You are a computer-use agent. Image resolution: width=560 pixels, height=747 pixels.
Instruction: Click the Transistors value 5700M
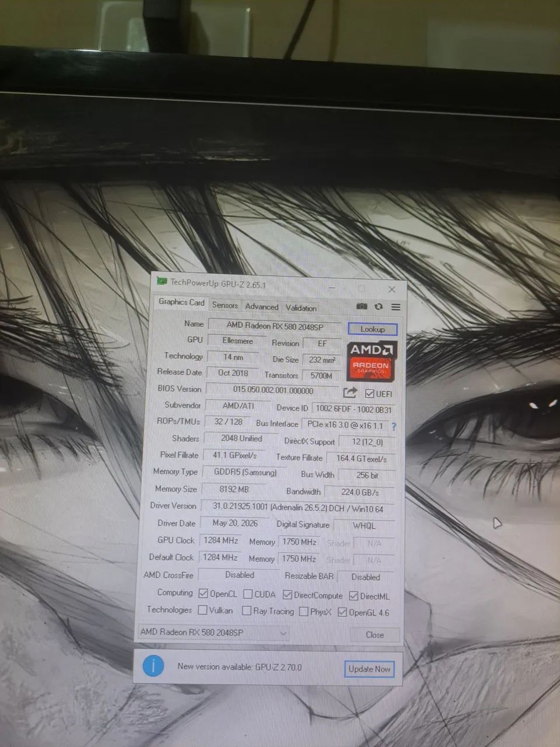(x=321, y=376)
